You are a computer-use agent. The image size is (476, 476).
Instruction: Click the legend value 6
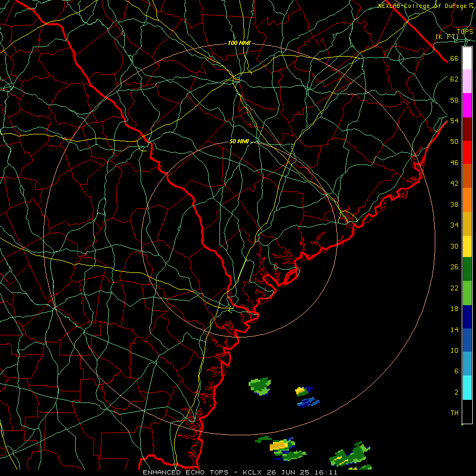click(x=456, y=371)
